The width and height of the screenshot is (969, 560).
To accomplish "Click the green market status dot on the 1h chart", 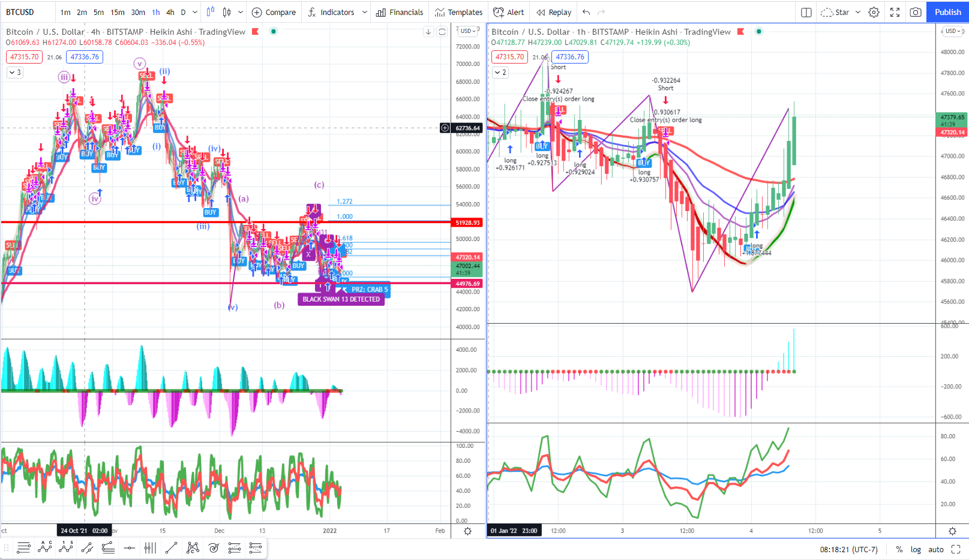I will pyautogui.click(x=759, y=31).
